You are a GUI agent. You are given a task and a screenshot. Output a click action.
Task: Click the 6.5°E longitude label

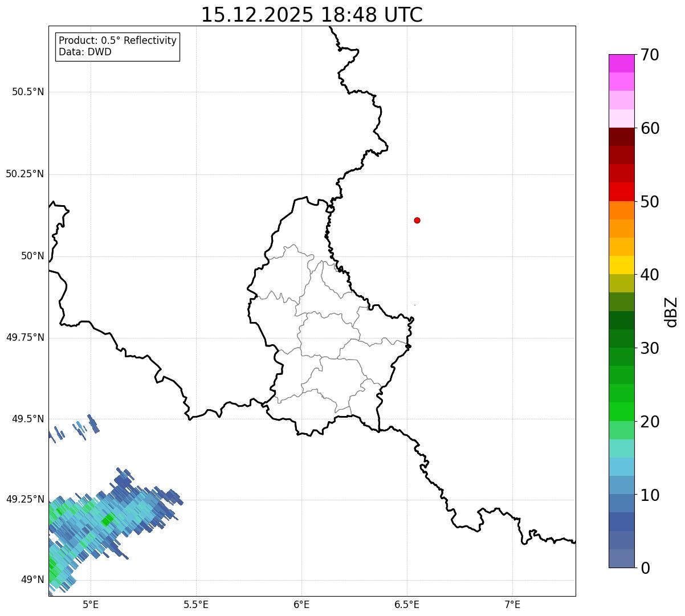[407, 604]
